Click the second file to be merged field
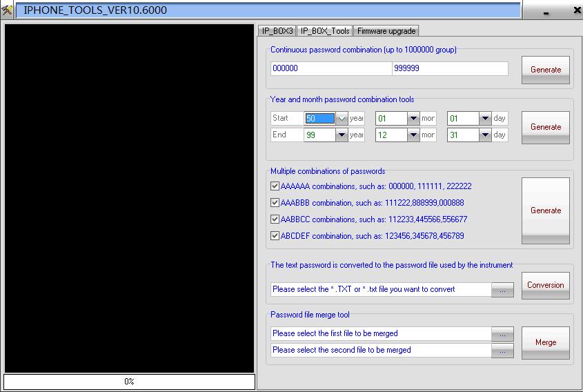 click(381, 350)
